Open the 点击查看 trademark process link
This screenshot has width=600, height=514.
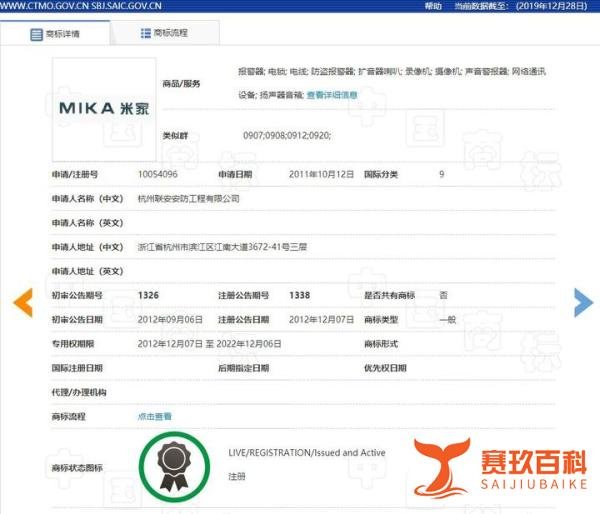tap(155, 416)
